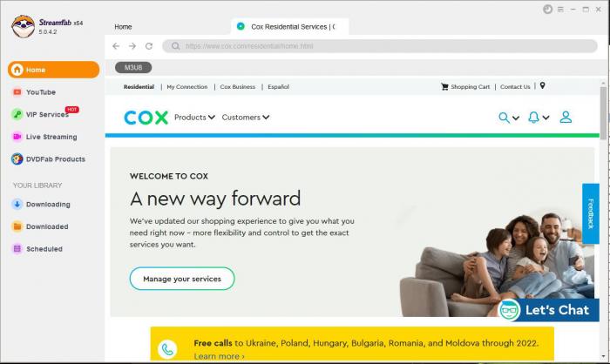610x364 pixels.
Task: Select the Cox Residential Services tab
Action: 289,27
